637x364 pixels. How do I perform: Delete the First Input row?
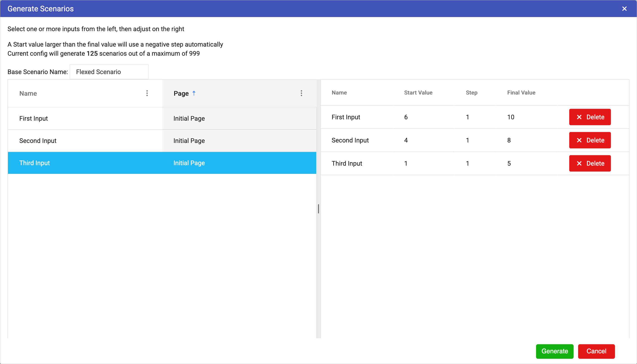(x=590, y=117)
